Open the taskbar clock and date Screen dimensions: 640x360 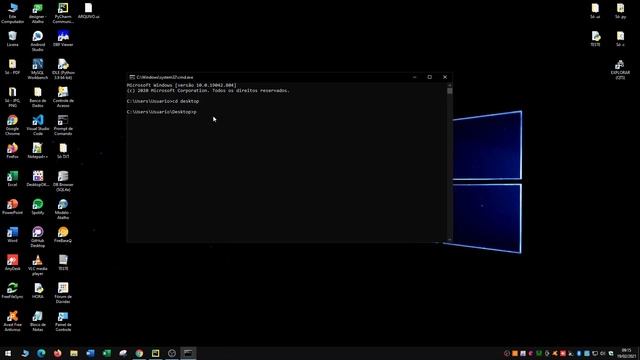click(x=627, y=353)
